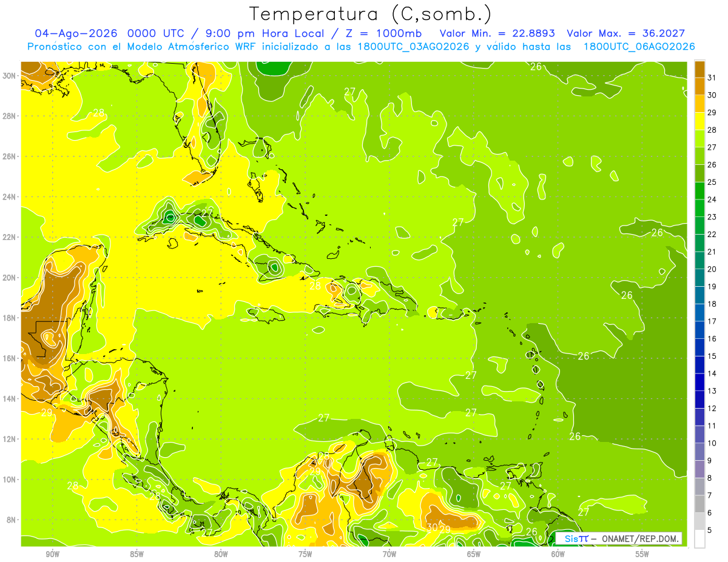Image resolution: width=728 pixels, height=562 pixels.
Task: Click the 85W longitude axis label
Action: point(136,554)
